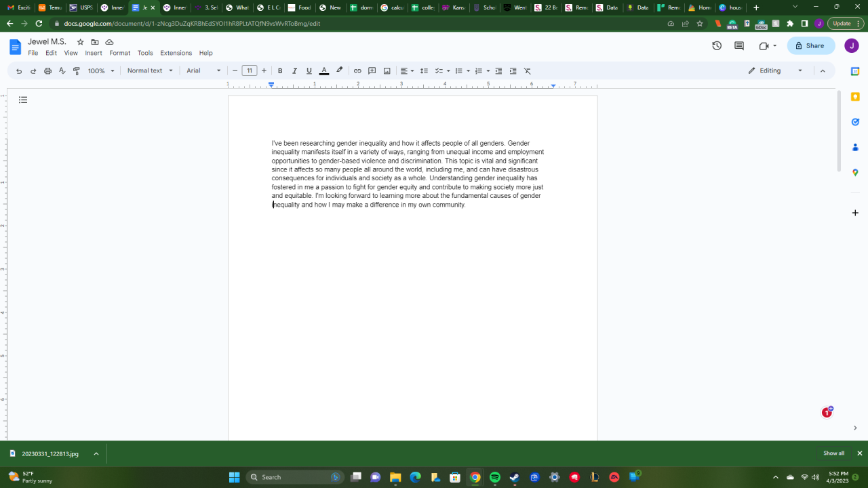Click Show all downloads button

833,453
